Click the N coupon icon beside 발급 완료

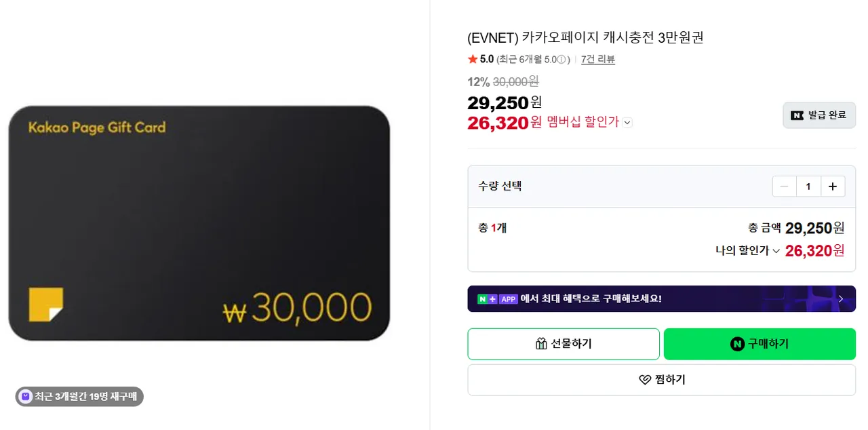pos(797,115)
